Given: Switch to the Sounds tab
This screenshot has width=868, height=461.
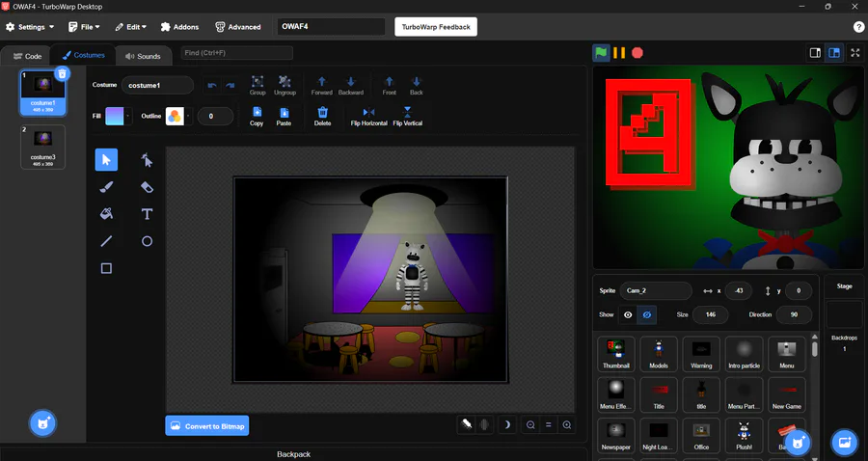Looking at the screenshot, I should [x=143, y=56].
